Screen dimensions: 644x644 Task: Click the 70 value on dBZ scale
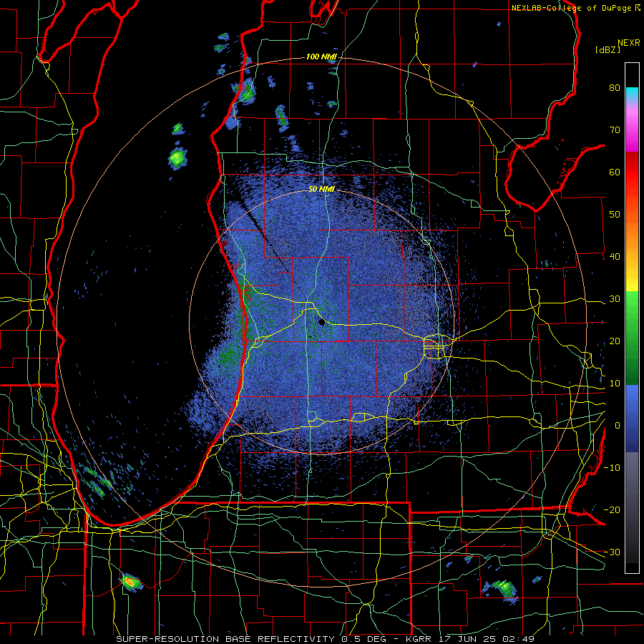[x=615, y=130]
